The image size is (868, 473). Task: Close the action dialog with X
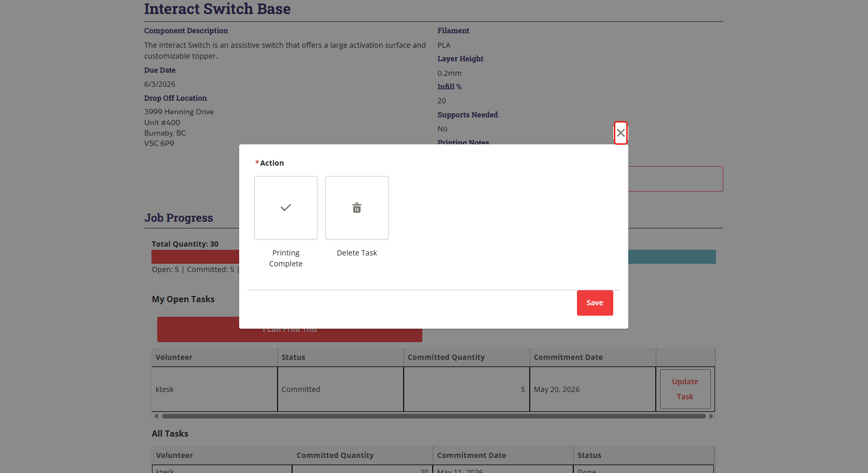621,133
